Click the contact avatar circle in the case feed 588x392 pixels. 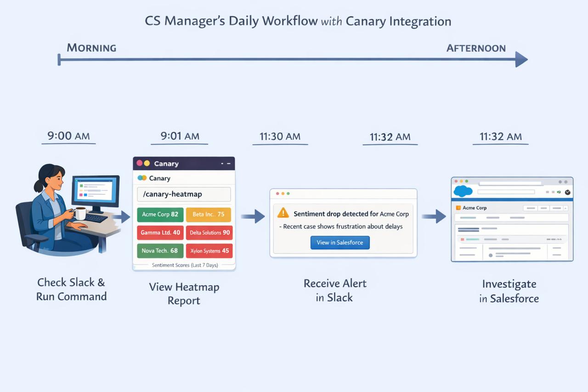tap(491, 254)
